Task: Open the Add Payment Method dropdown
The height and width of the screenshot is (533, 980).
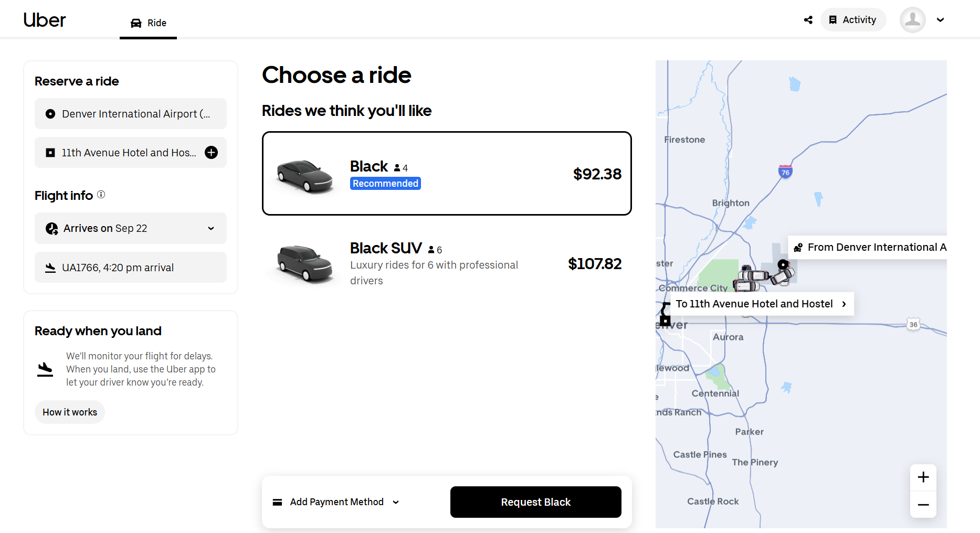Action: [336, 502]
